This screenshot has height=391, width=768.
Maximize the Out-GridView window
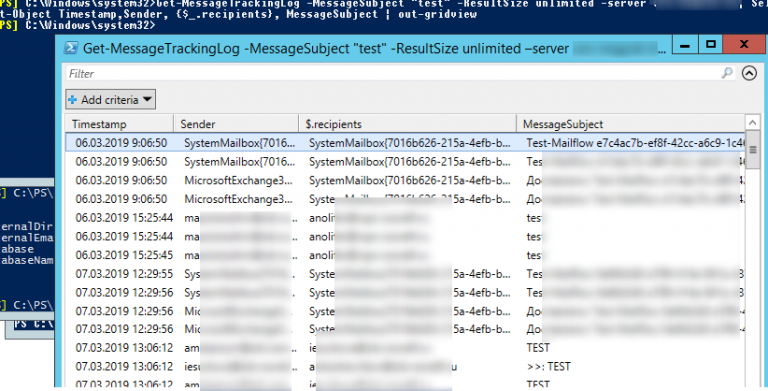[x=711, y=45]
